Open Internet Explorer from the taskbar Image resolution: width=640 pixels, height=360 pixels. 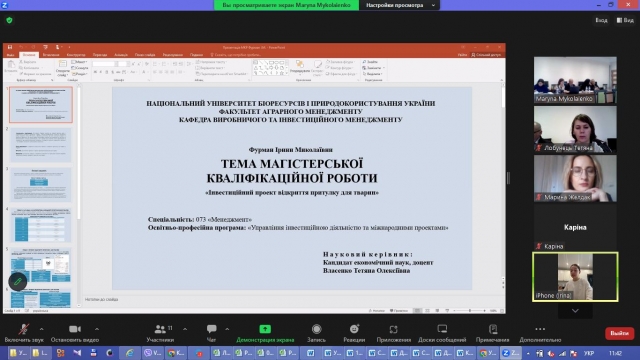[x=129, y=353]
